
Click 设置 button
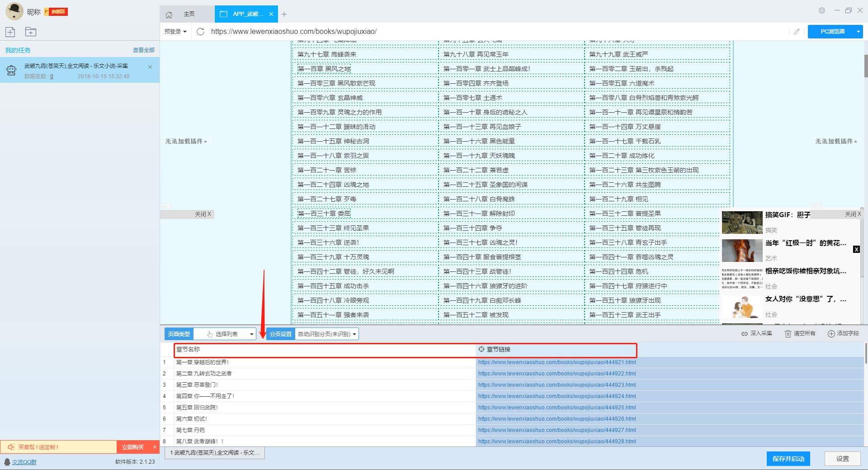[x=843, y=459]
